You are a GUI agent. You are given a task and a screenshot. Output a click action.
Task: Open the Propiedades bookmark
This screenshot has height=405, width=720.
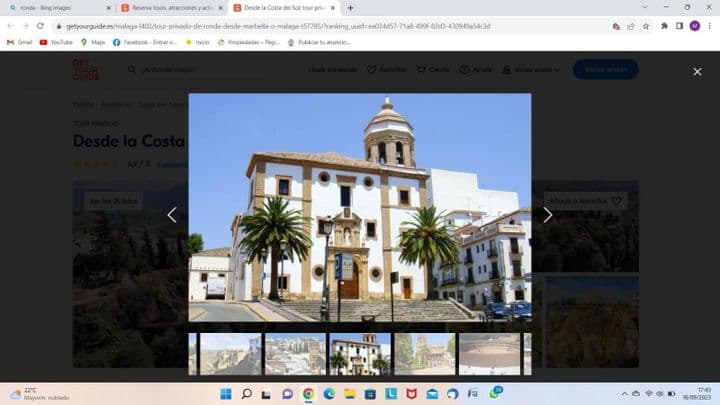click(x=248, y=42)
